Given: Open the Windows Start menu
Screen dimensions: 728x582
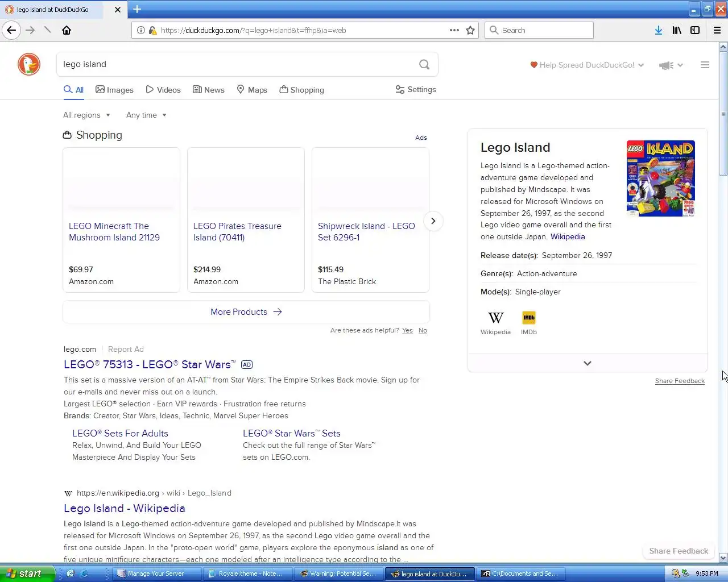Looking at the screenshot, I should point(27,573).
